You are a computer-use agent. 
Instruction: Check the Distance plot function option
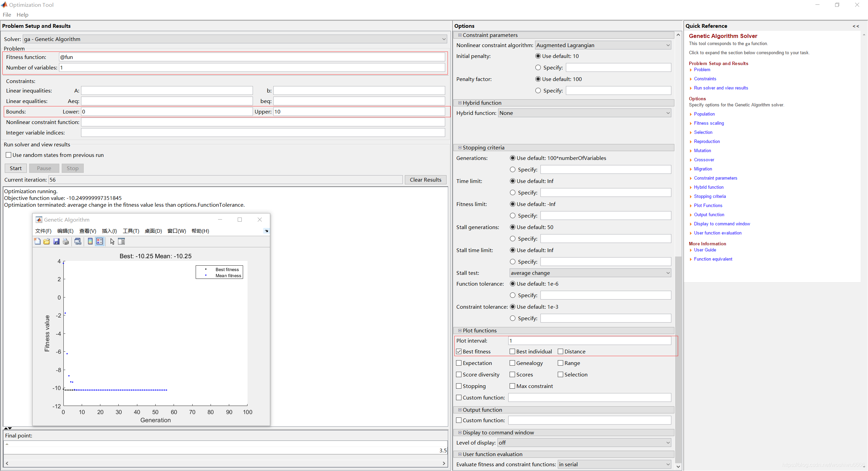coord(560,351)
